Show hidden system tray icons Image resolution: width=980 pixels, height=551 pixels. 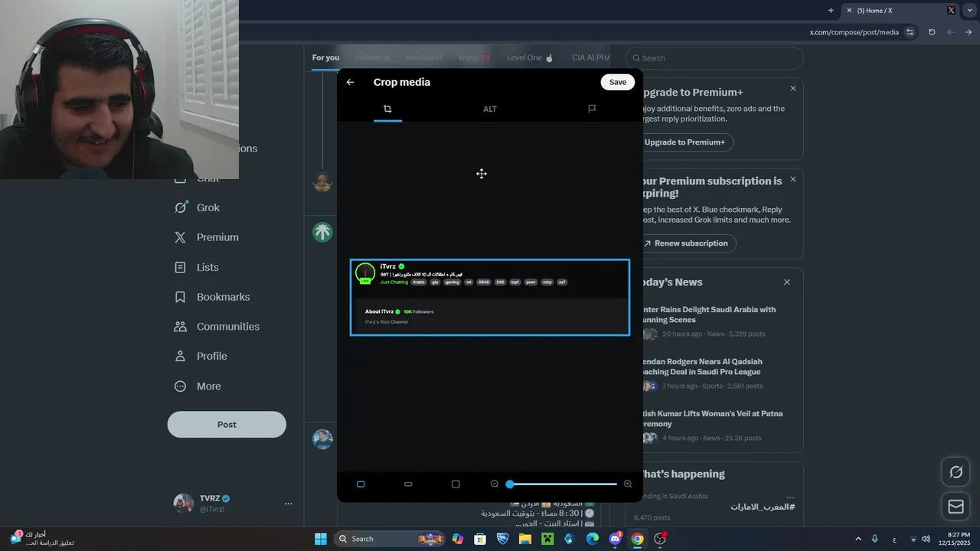pos(858,539)
